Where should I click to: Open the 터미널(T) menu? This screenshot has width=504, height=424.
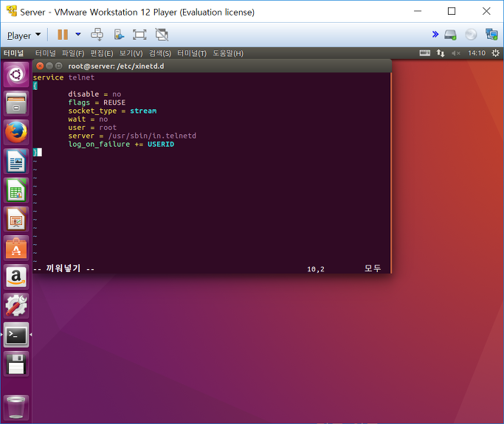pos(192,53)
